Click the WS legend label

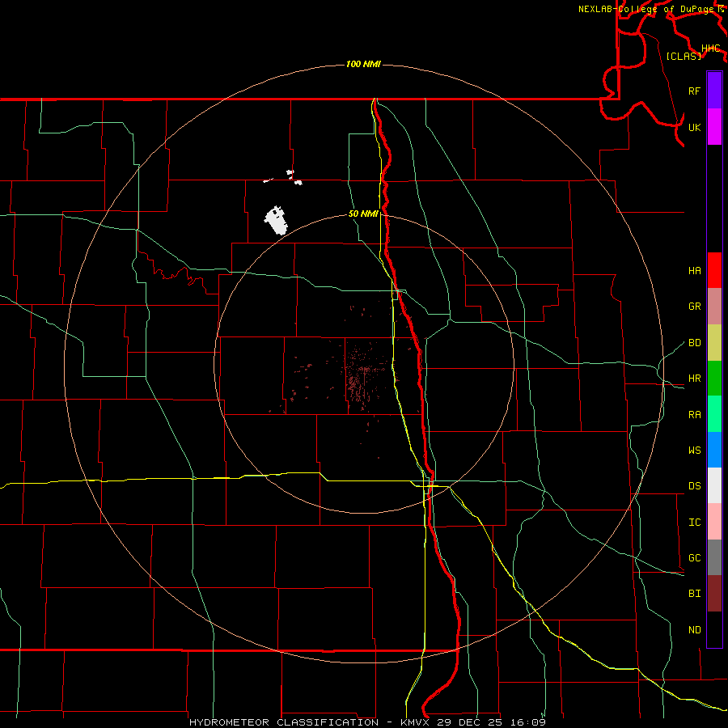[694, 451]
